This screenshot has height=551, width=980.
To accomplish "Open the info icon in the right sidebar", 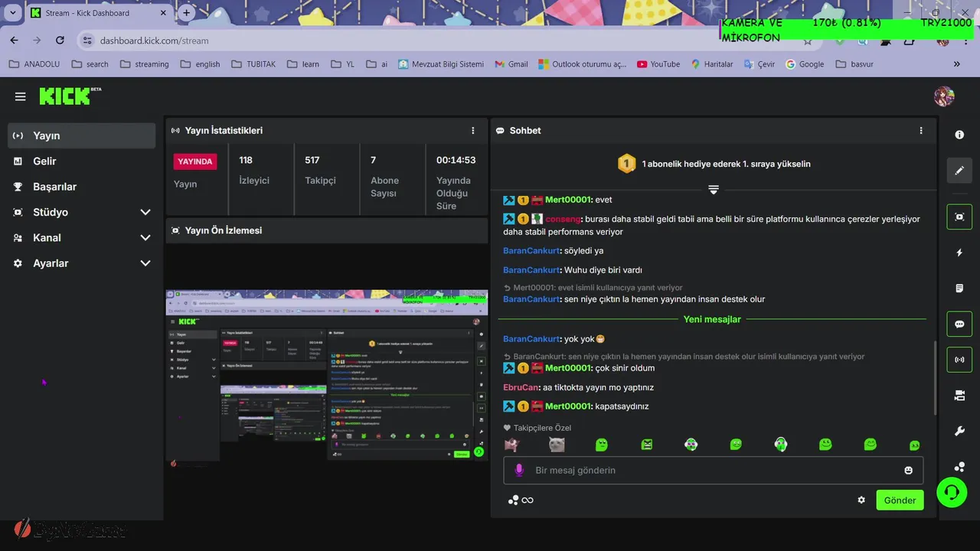I will pyautogui.click(x=959, y=135).
